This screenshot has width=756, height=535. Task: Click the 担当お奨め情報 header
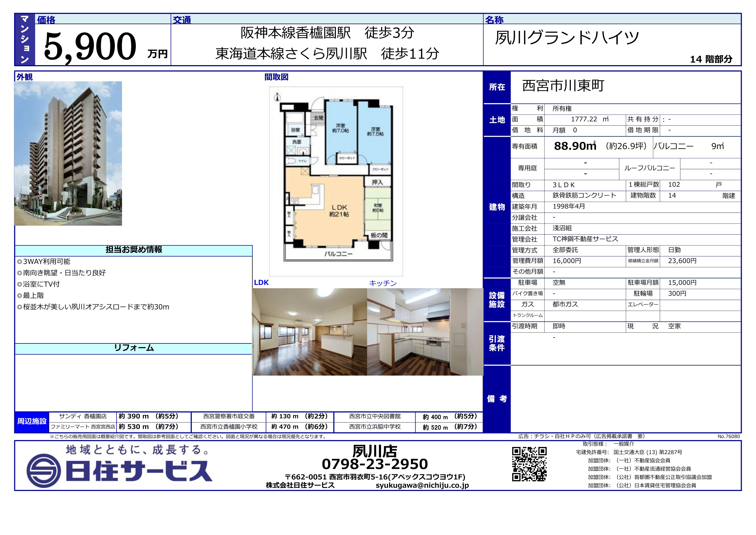pyautogui.click(x=134, y=250)
